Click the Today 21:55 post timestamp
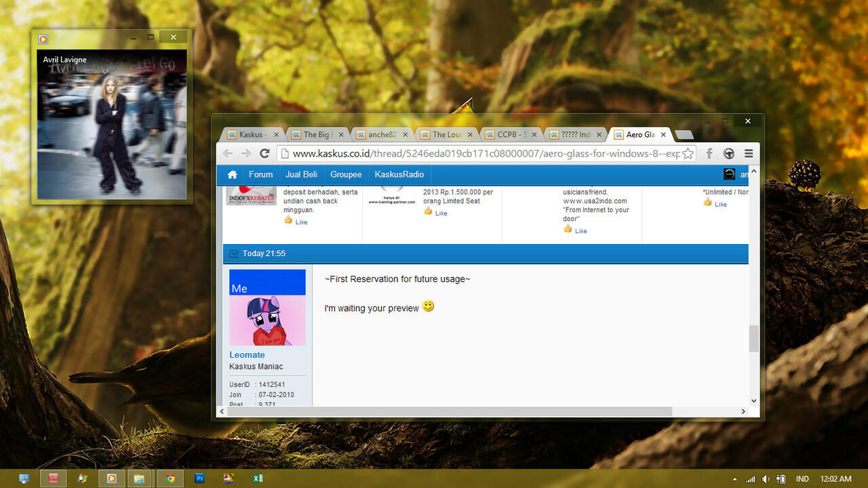The image size is (868, 488). tap(264, 253)
